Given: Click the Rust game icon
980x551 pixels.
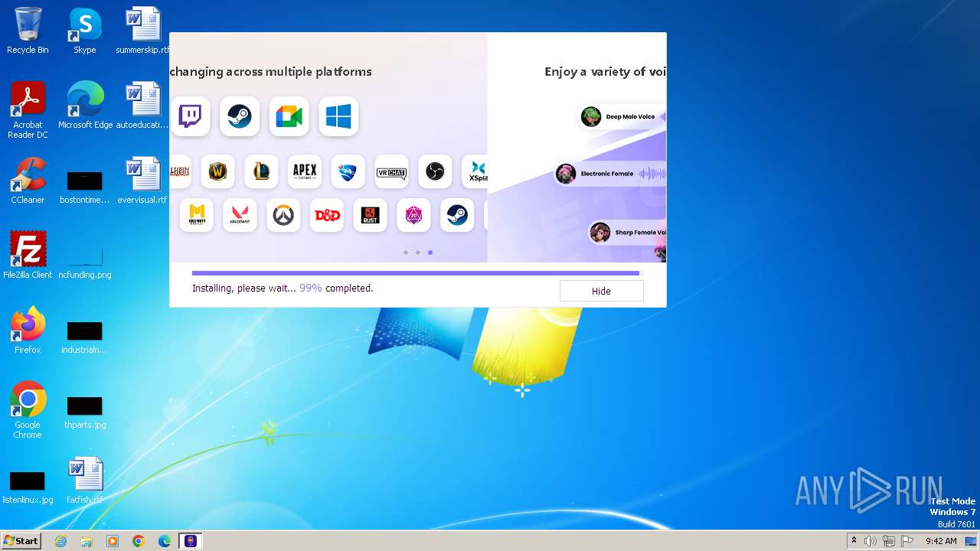Looking at the screenshot, I should 370,215.
